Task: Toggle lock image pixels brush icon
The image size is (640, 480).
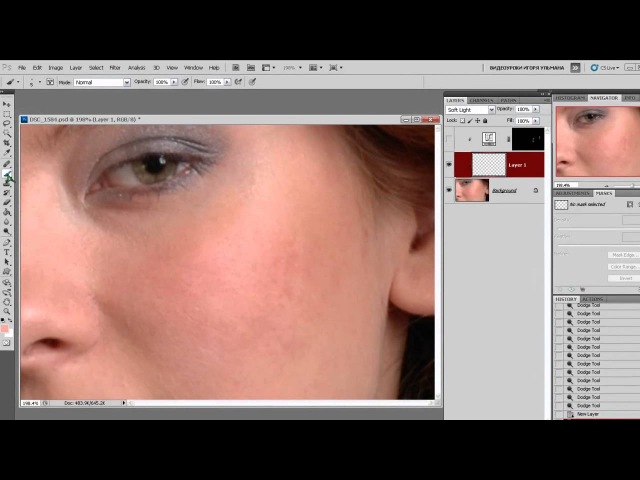Action: click(x=470, y=121)
